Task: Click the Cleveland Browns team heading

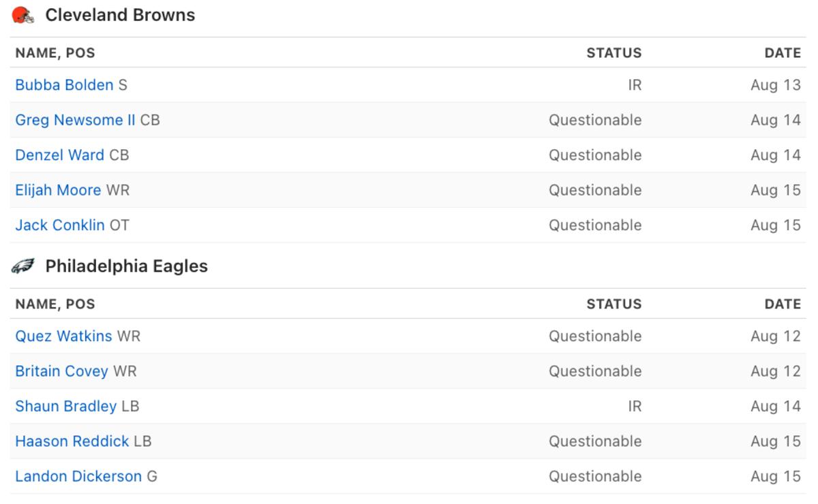Action: [x=120, y=15]
